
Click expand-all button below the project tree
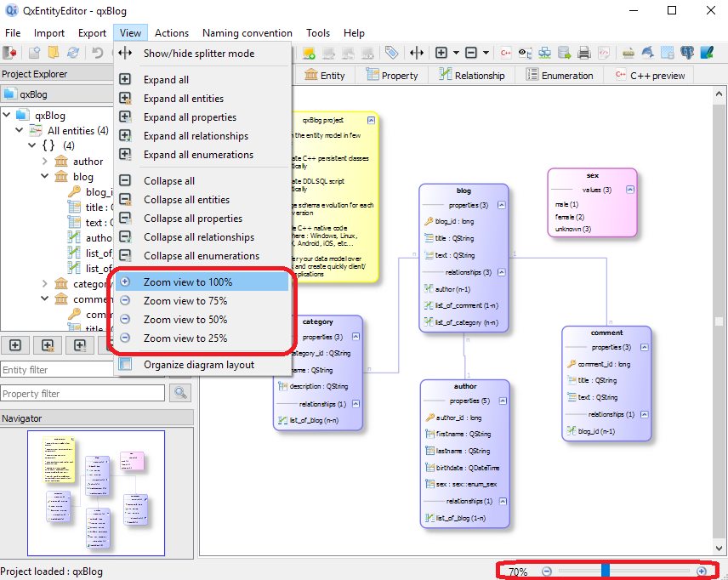(15, 345)
